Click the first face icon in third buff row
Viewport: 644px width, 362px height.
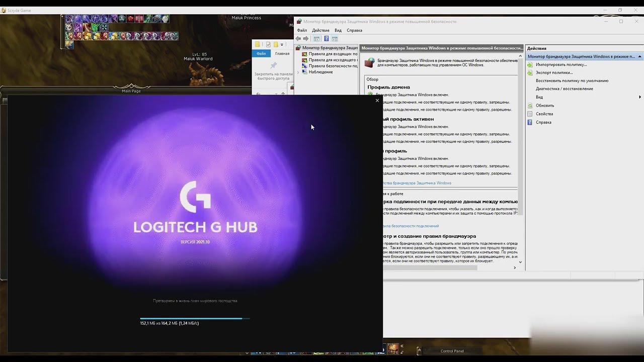69,36
